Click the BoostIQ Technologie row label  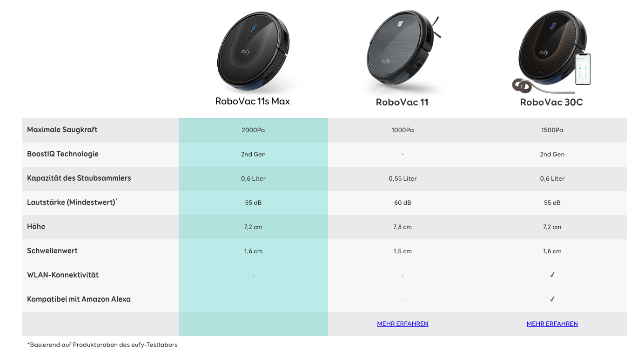click(x=63, y=154)
